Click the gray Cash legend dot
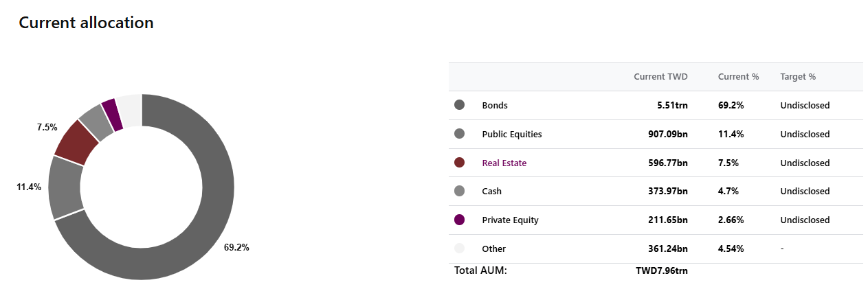868x300 pixels. 460,191
